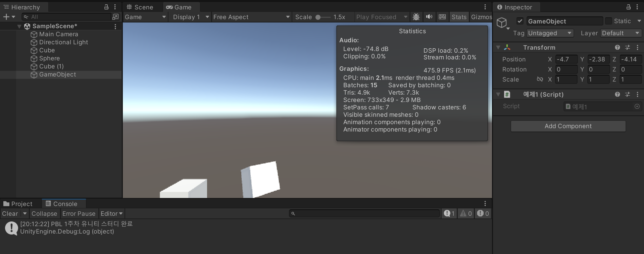Open 예제1 Script presets menu
Screen dimensions: 644x254
[x=628, y=95]
